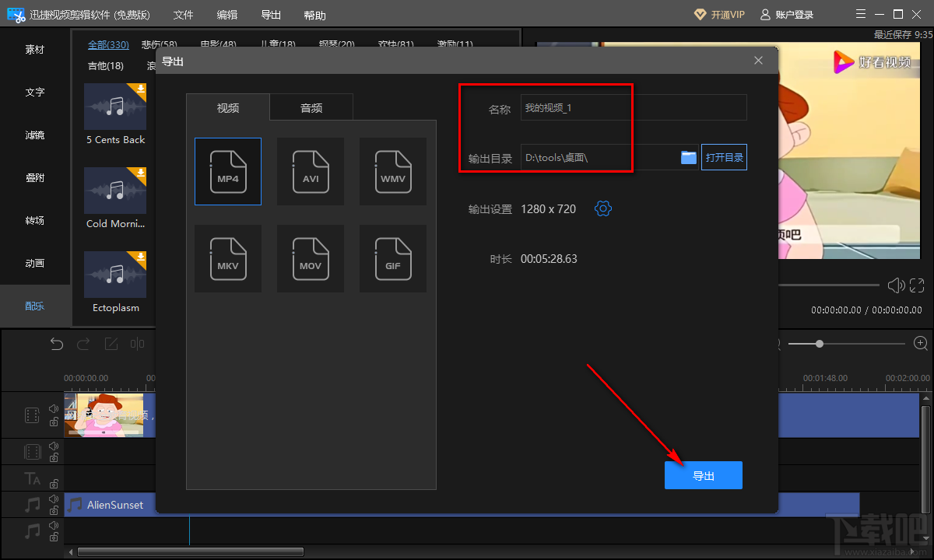
Task: Select the GIF export format
Action: click(x=393, y=258)
